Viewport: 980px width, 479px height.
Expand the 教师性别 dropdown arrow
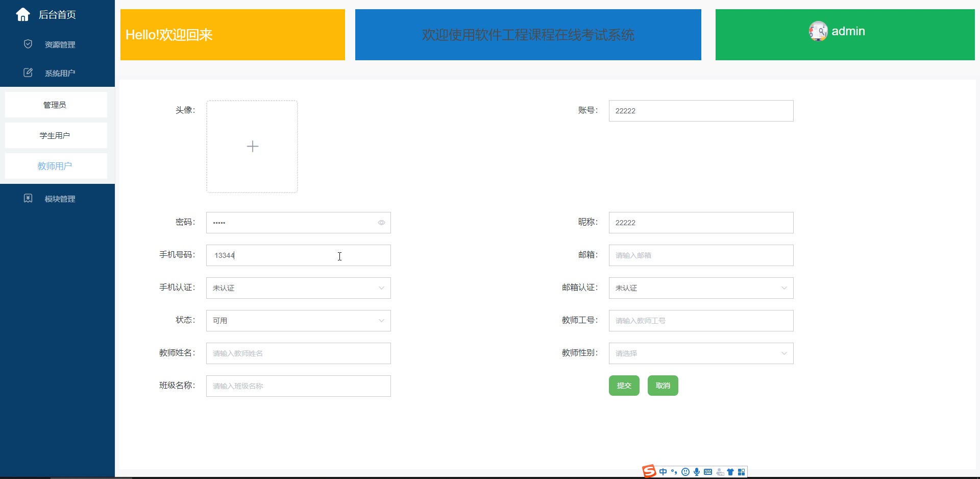tap(784, 353)
